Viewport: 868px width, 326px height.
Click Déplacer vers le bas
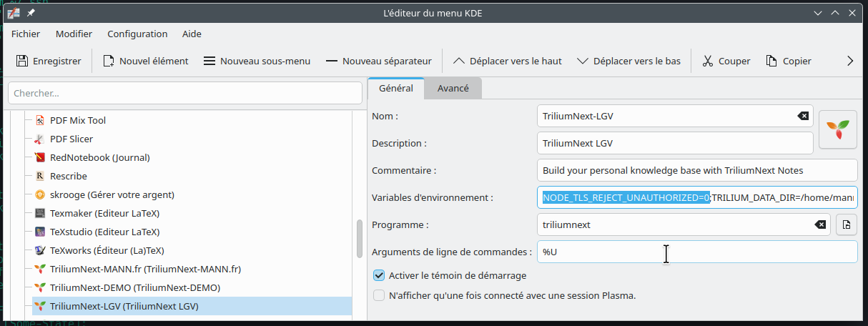coord(629,61)
